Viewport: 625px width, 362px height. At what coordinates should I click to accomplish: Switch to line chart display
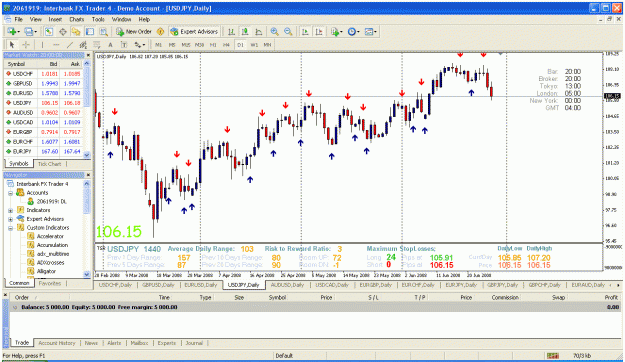point(259,31)
